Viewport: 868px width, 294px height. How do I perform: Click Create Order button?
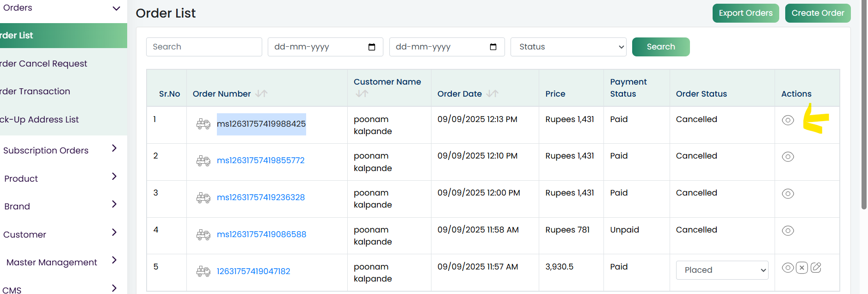click(818, 13)
